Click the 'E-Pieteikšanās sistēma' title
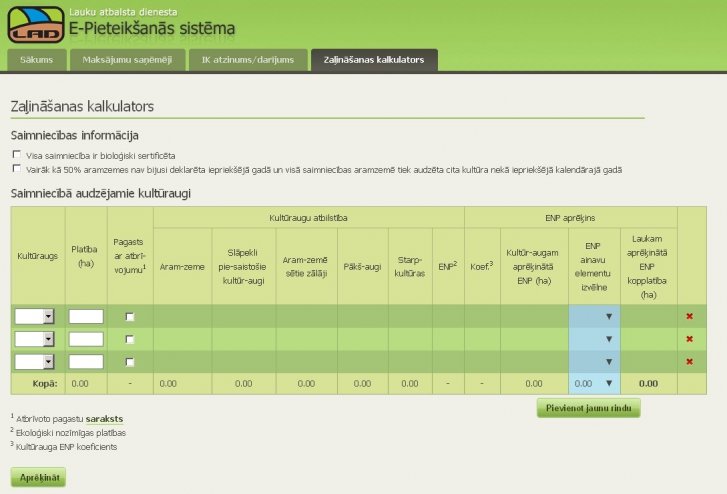The width and height of the screenshot is (727, 494). click(152, 28)
